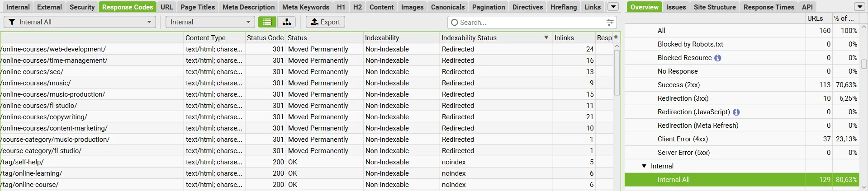Image resolution: width=868 pixels, height=191 pixels.
Task: Click the plus icon to add columns
Action: pos(616,37)
